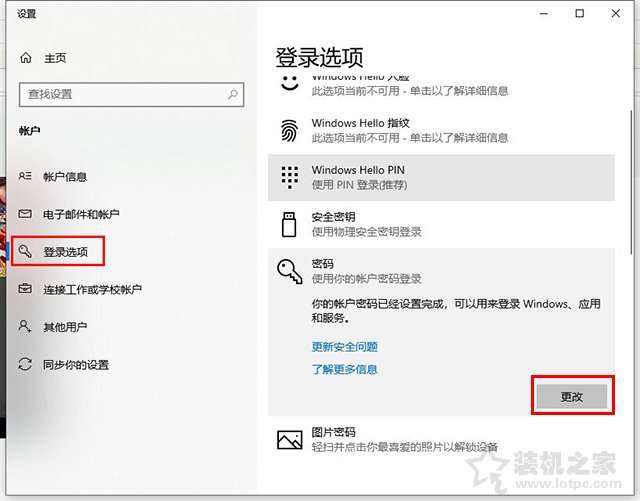
Task: Expand the 安全密钥 sign-in option
Action: (x=441, y=225)
